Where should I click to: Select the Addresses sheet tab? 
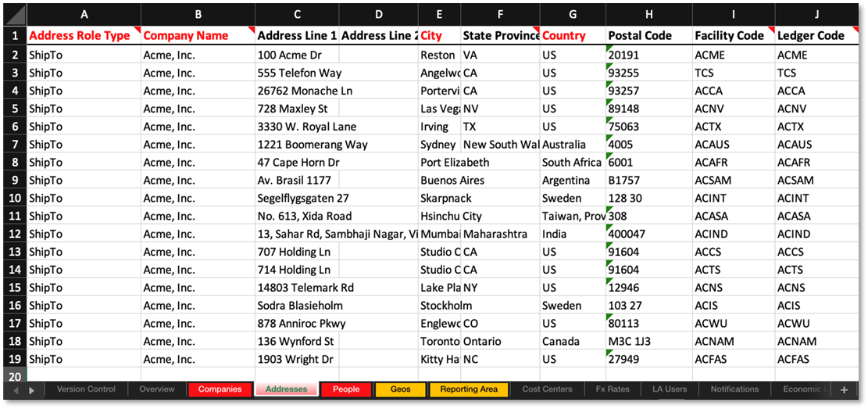click(286, 389)
